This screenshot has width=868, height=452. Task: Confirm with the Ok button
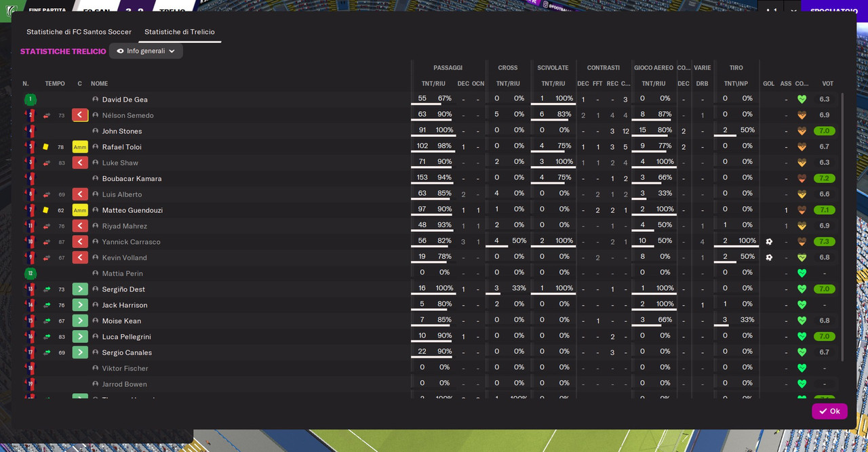[x=829, y=411]
